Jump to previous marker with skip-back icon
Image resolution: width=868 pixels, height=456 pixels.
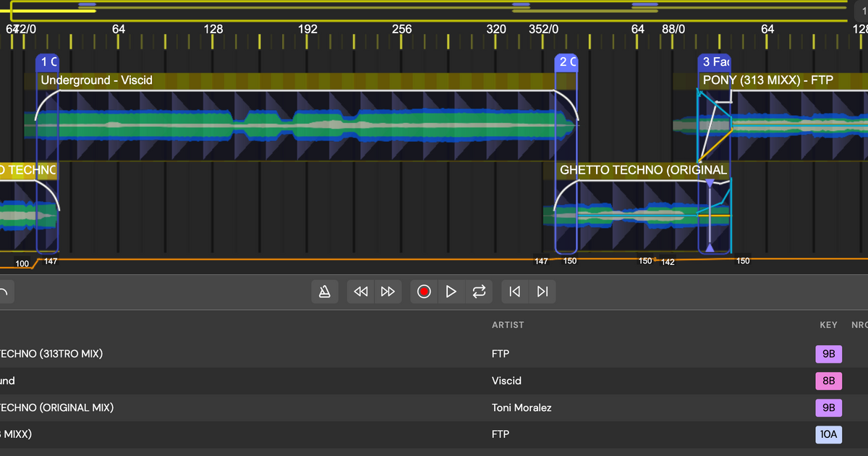click(514, 291)
